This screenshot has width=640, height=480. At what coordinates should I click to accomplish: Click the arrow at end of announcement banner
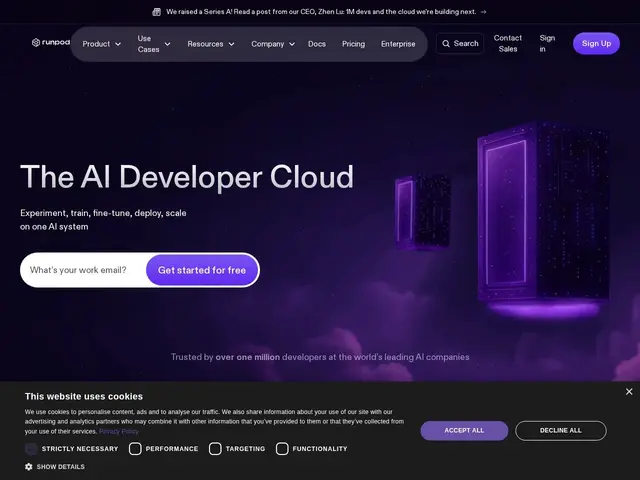coord(484,12)
